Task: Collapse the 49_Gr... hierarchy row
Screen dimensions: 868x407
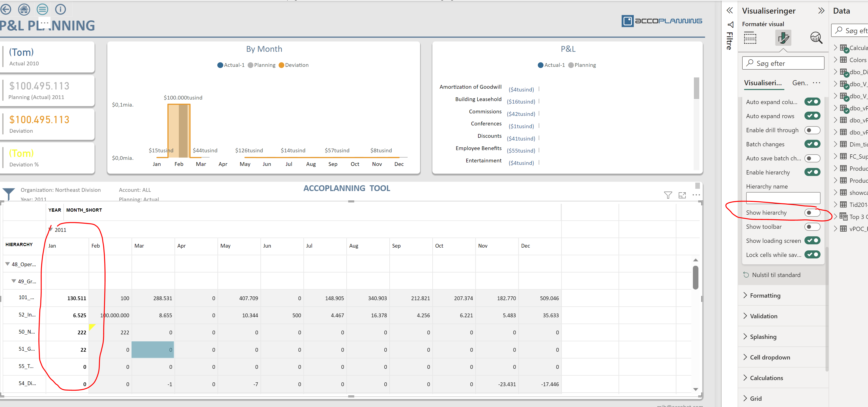Action: tap(14, 281)
